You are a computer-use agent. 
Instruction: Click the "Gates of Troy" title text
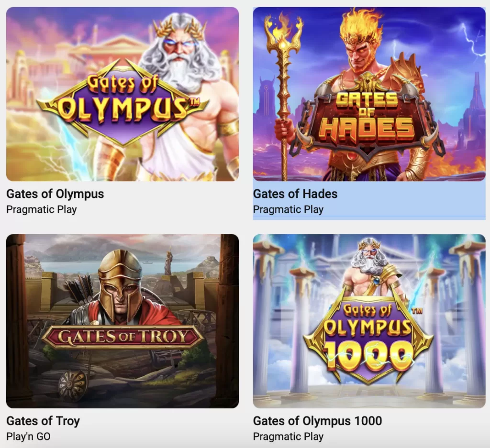click(x=43, y=421)
